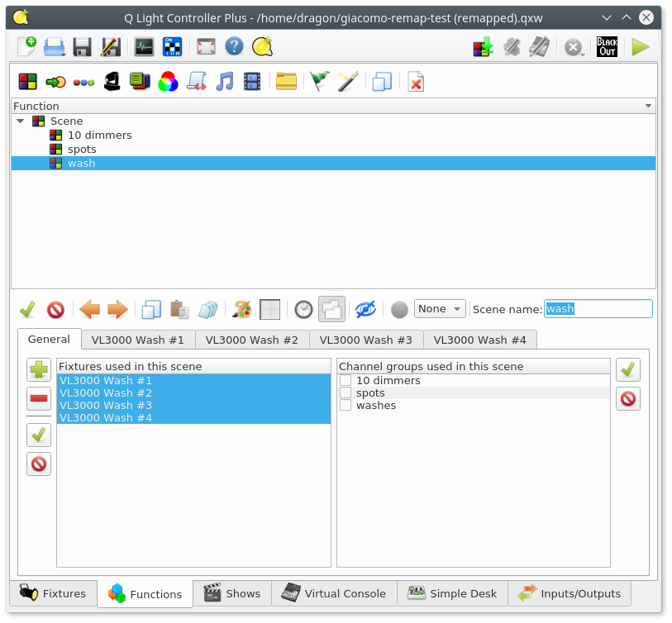Click the Save As icon with pencil

pyautogui.click(x=111, y=47)
